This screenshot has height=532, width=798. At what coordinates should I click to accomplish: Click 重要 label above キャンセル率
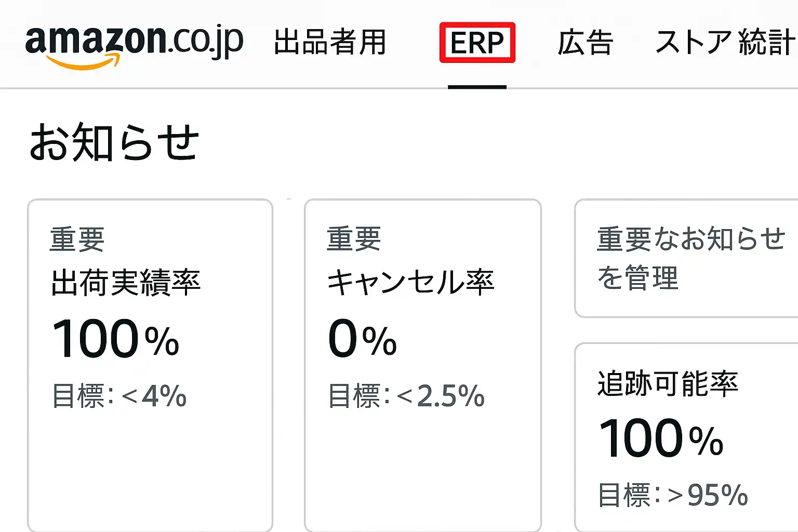354,240
